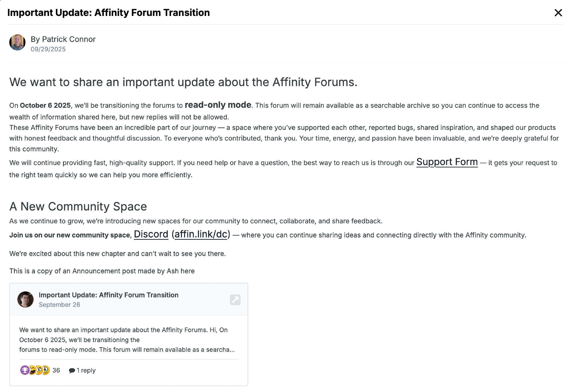Click the September 26 post date
Viewport: 570px width, 392px height.
click(x=59, y=305)
